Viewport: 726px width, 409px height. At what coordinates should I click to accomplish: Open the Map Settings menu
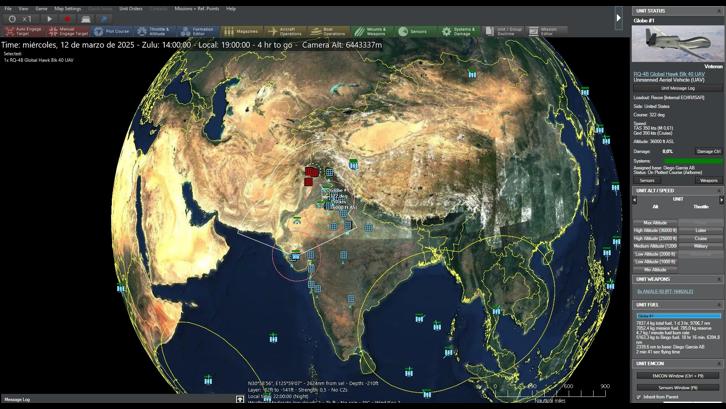click(68, 8)
